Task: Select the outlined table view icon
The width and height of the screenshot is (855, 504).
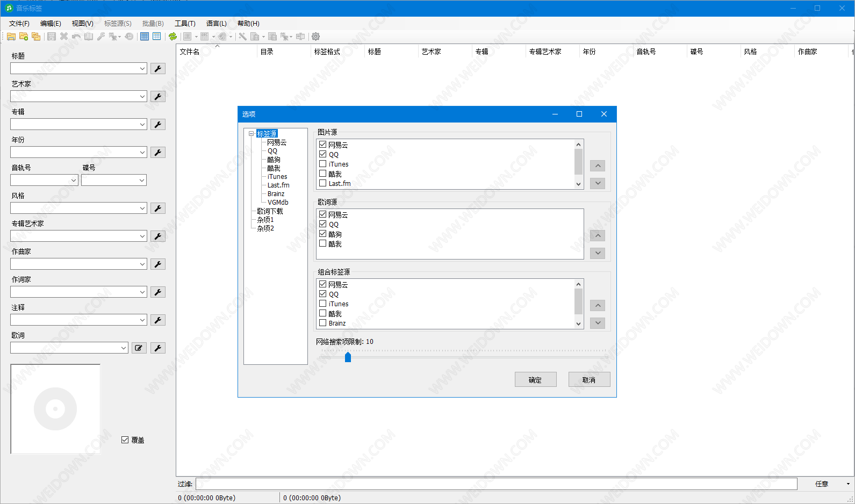Action: click(157, 37)
